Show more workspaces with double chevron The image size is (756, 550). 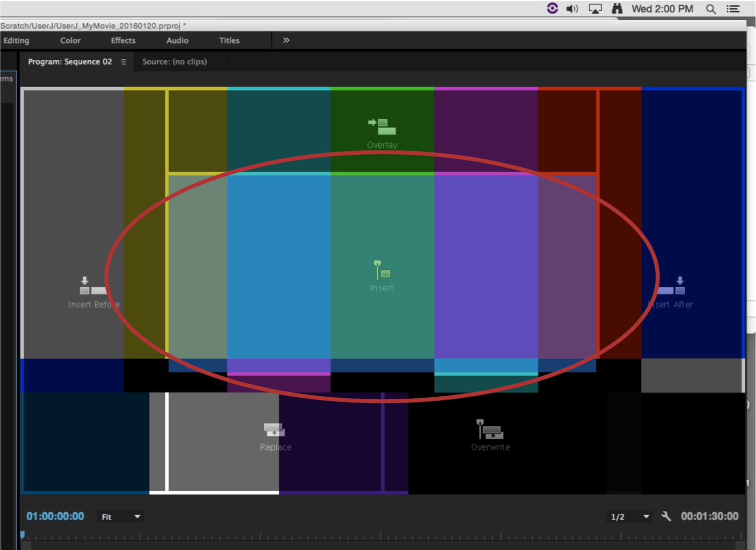286,40
